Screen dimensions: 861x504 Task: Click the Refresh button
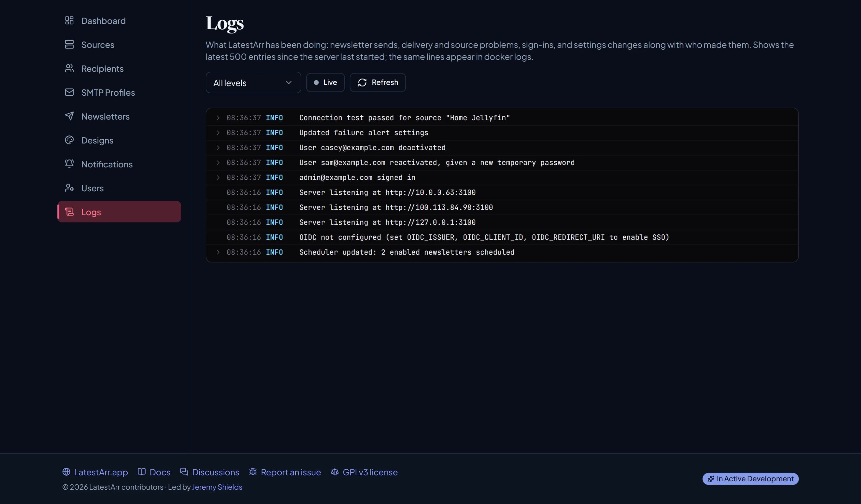[378, 82]
